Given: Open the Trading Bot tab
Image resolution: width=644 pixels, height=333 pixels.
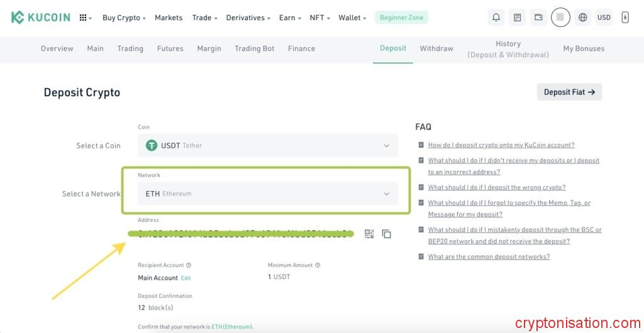Looking at the screenshot, I should 254,48.
